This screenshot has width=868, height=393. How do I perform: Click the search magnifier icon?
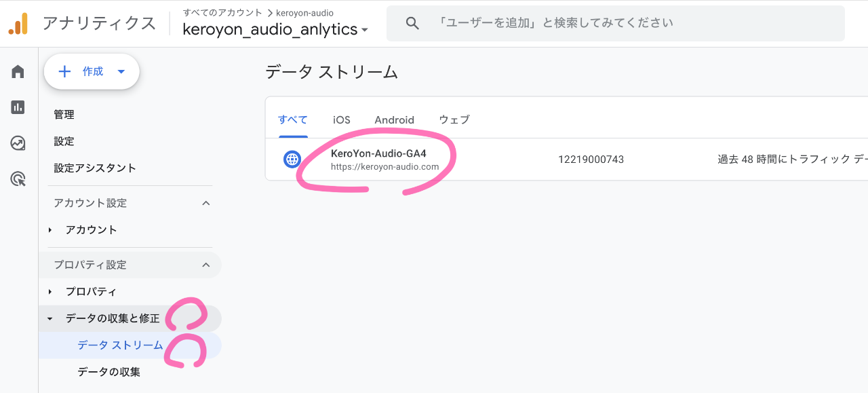tap(412, 23)
